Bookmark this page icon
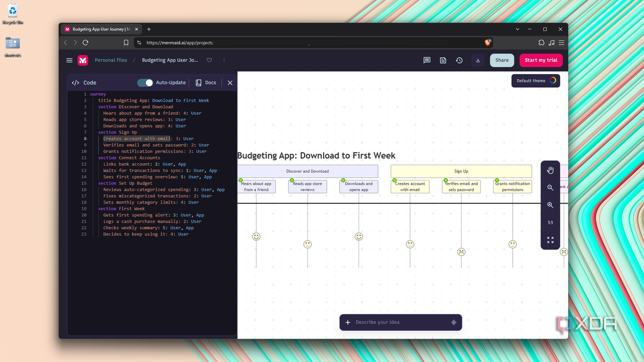 click(x=126, y=42)
